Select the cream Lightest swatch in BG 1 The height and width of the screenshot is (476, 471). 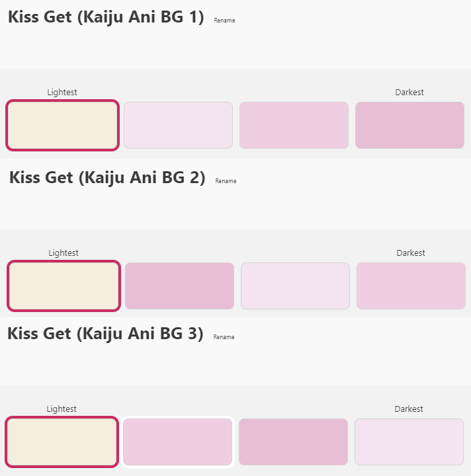coord(62,125)
